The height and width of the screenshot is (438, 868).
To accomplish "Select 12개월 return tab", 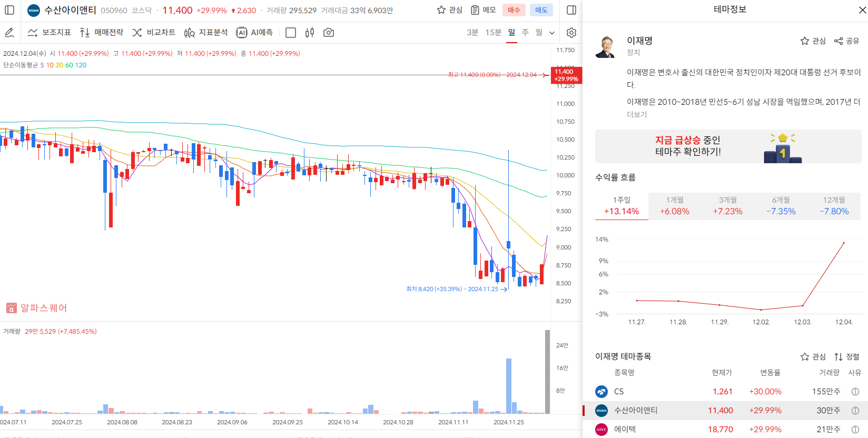I will [x=834, y=206].
